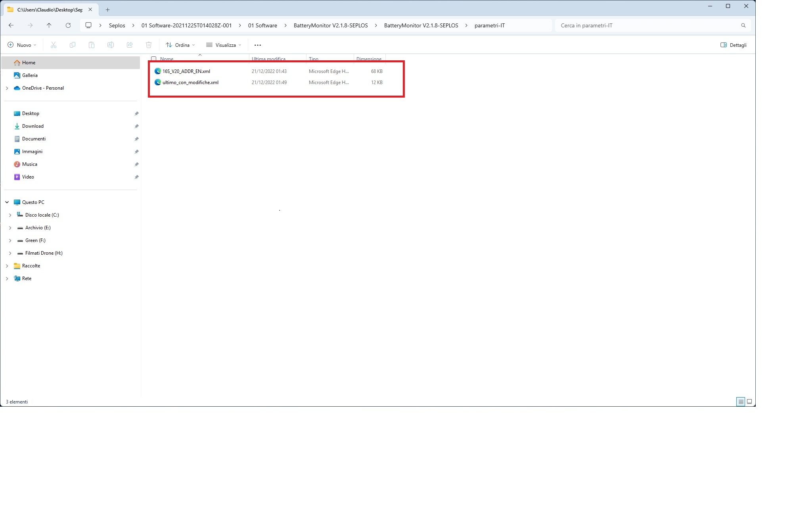
Task: Select file 16S_V20_ADDR_EN.xml
Action: 186,71
